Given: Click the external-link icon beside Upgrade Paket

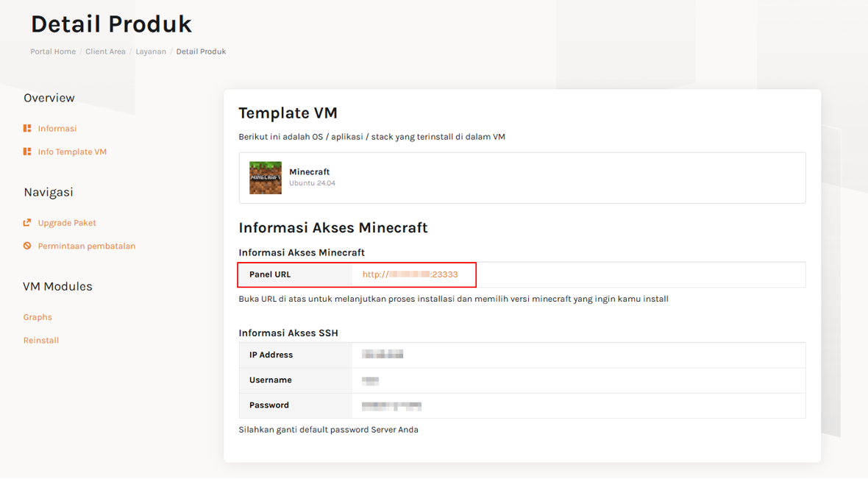Looking at the screenshot, I should [28, 222].
